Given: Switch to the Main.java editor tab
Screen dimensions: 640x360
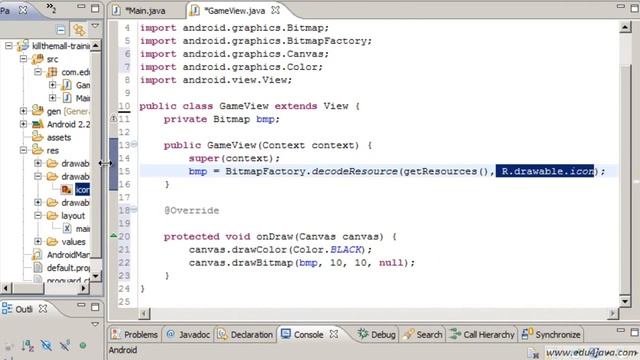Looking at the screenshot, I should (145, 11).
